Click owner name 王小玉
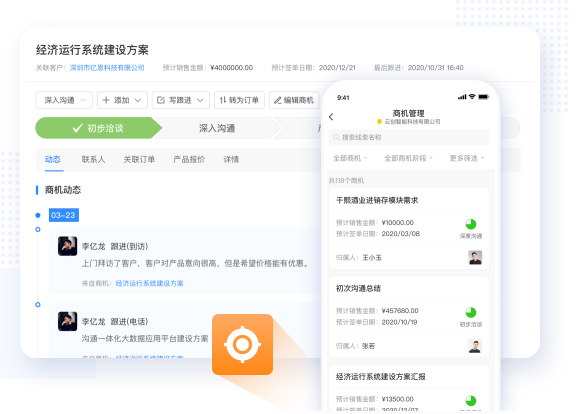This screenshot has height=414, width=576. 372,258
